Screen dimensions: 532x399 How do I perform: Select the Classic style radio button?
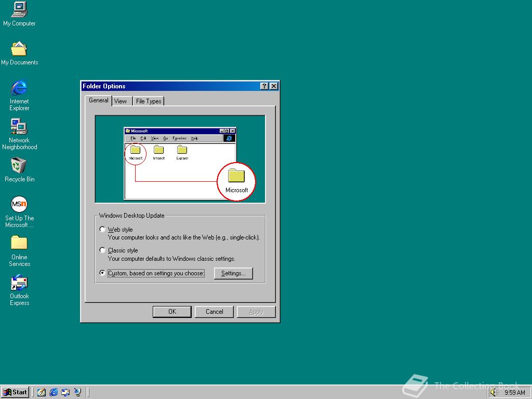click(x=102, y=250)
